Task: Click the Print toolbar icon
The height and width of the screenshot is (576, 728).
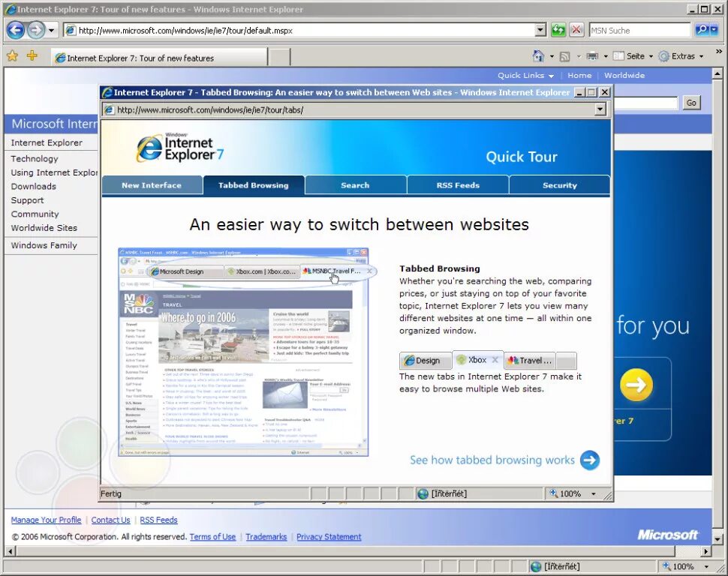Action: pos(592,57)
